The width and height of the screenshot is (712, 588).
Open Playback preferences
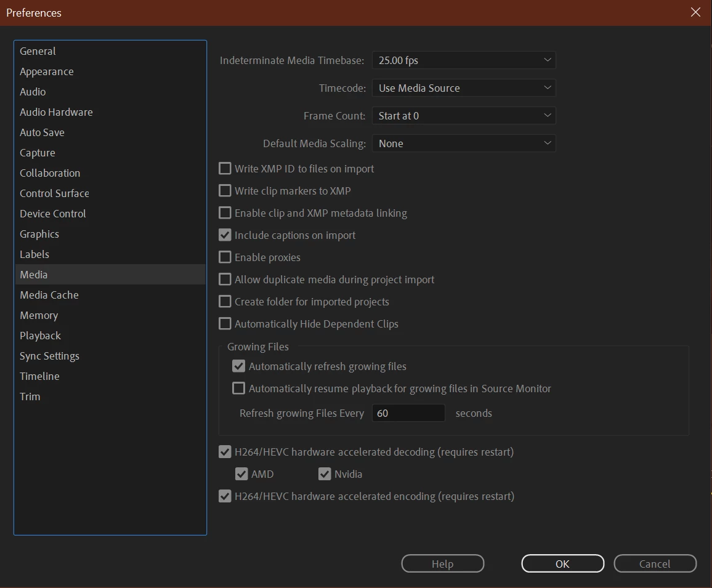click(110, 336)
